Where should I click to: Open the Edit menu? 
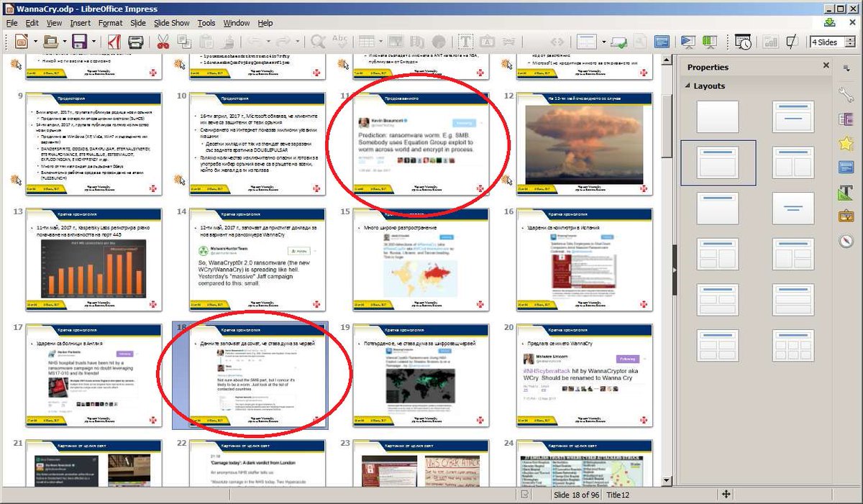32,23
